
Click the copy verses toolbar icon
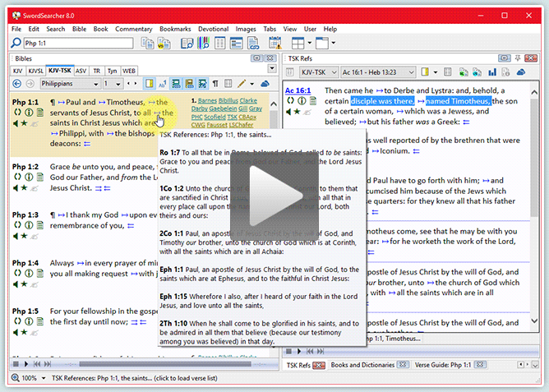[148, 43]
